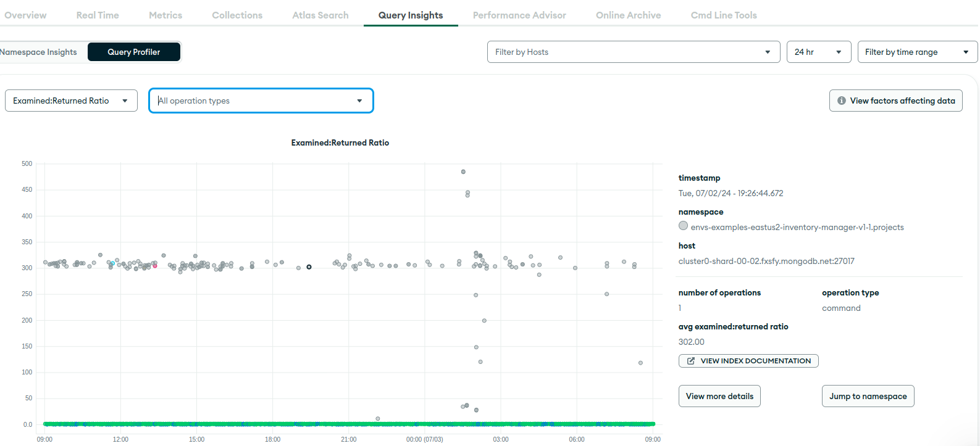Open the Performance Advisor tab

(519, 15)
